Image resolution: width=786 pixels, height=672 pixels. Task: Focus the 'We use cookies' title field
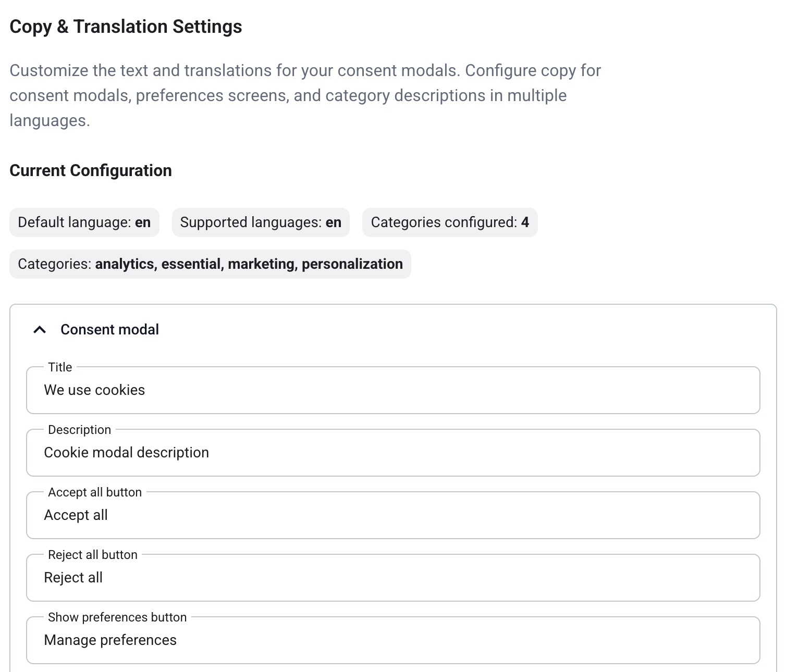tap(393, 390)
